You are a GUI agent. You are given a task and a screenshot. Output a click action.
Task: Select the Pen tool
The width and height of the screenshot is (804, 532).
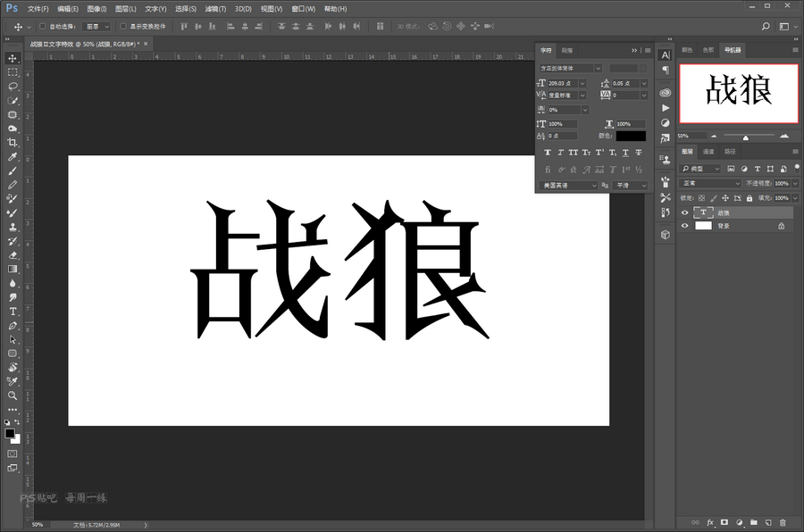tap(13, 326)
